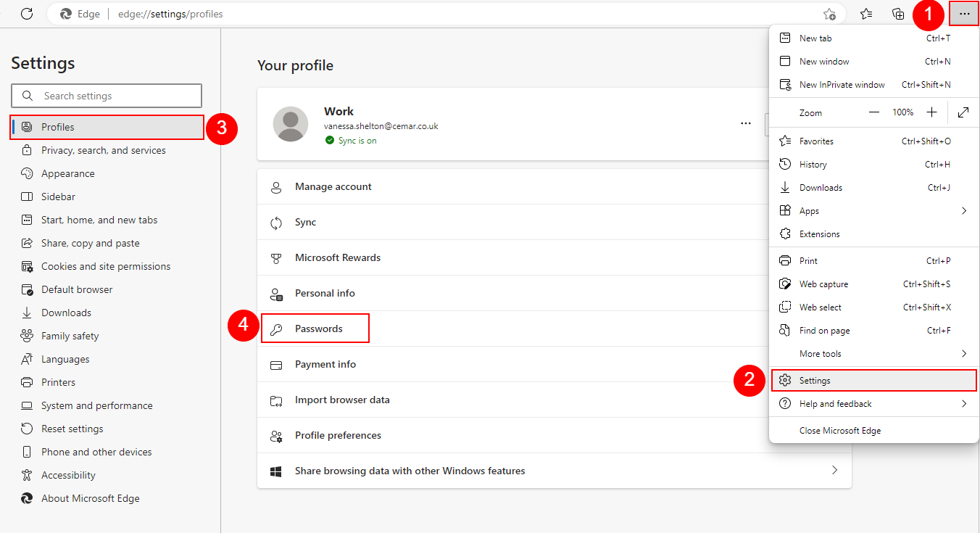Screen dimensions: 980x533
Task: Expand the More tools submenu
Action: pos(964,354)
